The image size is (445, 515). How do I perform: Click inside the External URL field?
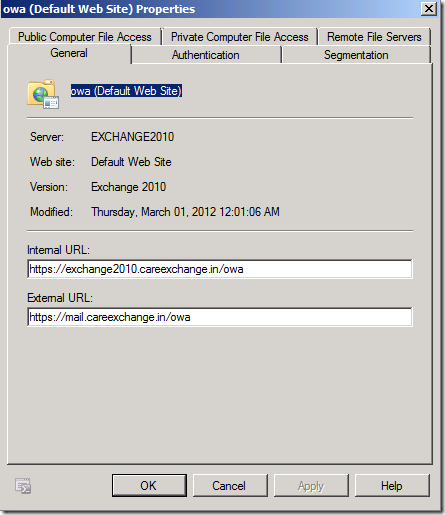point(220,317)
